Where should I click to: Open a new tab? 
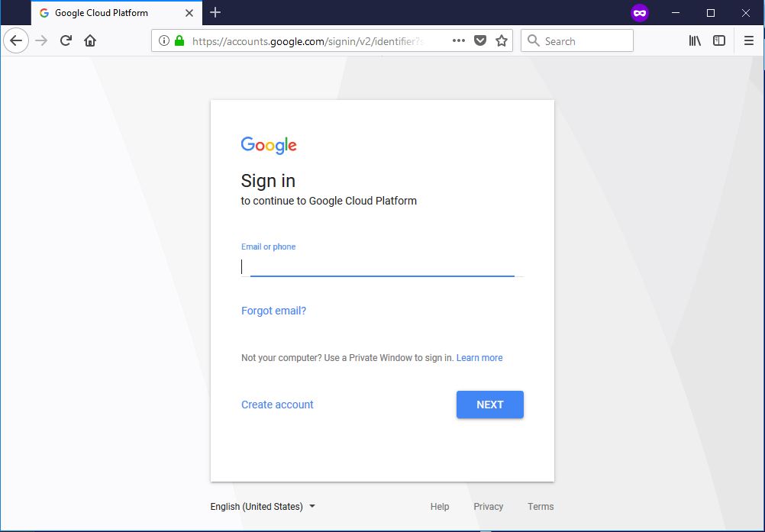215,13
